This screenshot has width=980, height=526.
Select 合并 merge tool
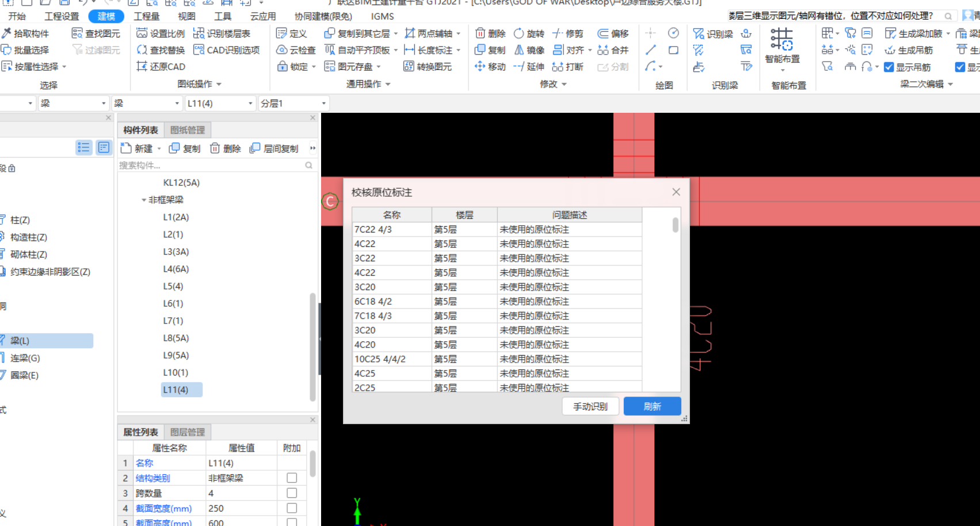[613, 50]
